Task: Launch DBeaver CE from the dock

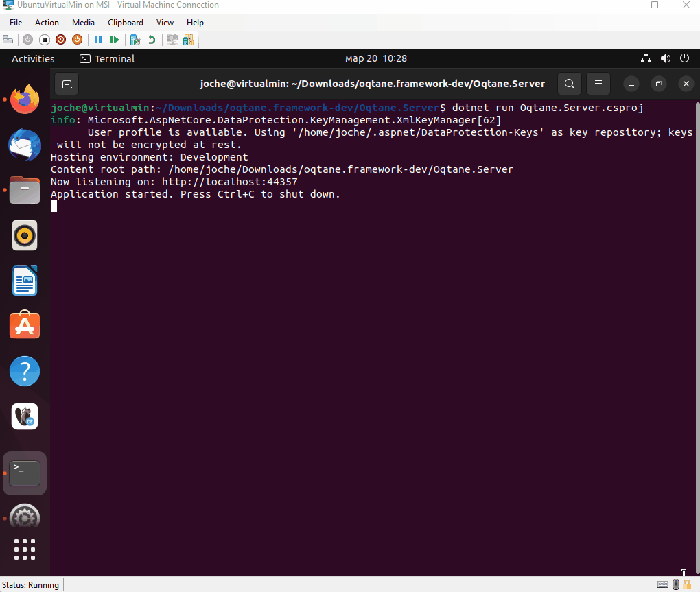Action: point(25,416)
